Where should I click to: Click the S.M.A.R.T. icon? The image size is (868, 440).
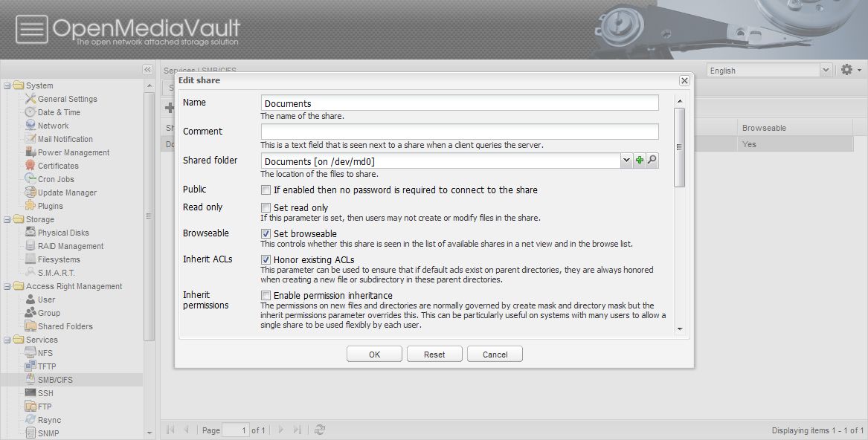click(x=30, y=272)
